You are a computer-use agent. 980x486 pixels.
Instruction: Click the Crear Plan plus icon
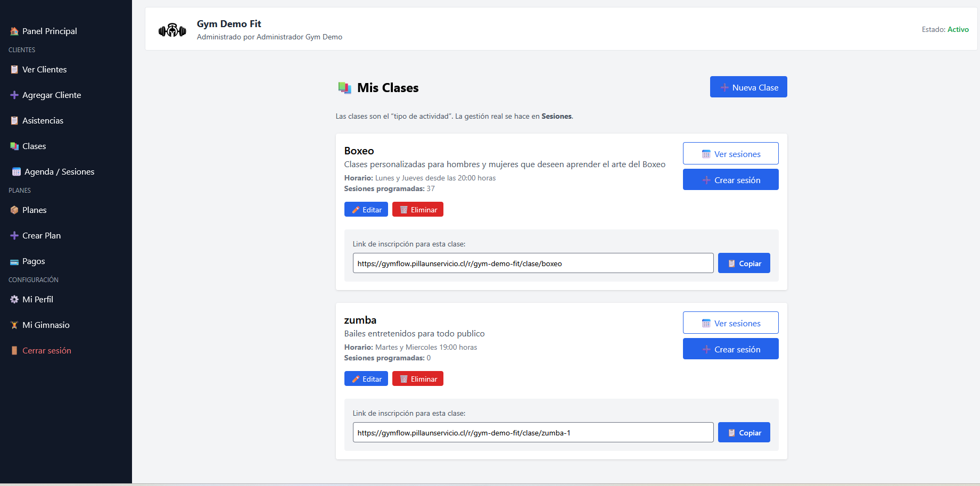[14, 236]
